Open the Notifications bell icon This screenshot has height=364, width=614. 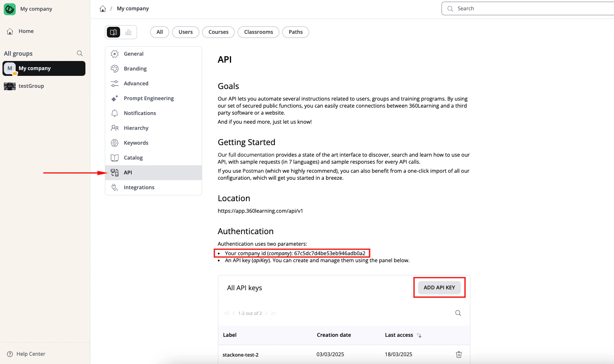tap(114, 113)
